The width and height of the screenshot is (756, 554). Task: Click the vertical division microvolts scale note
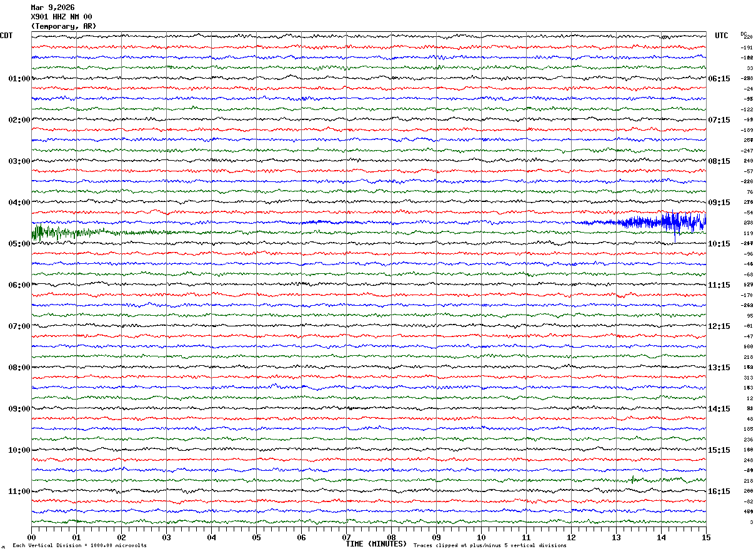click(79, 546)
